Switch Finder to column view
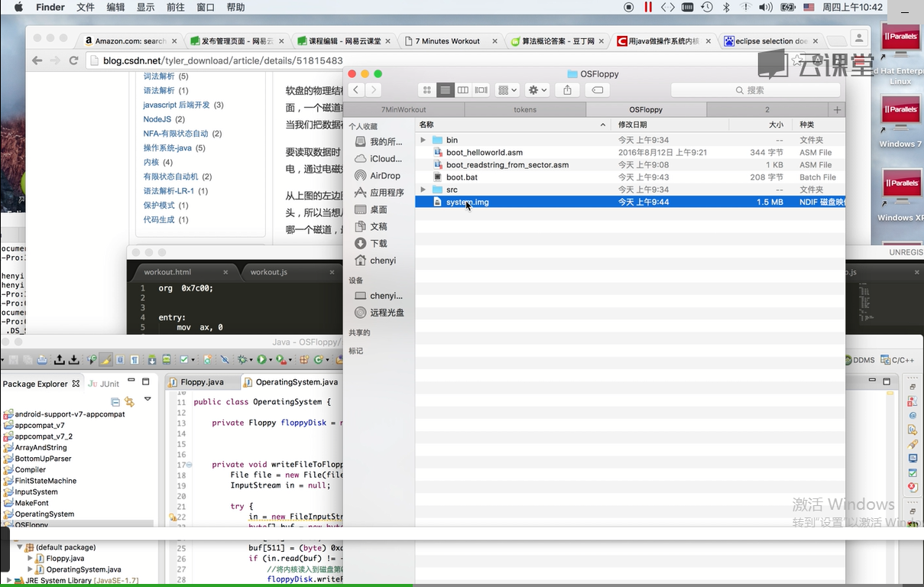The image size is (924, 587). (463, 90)
